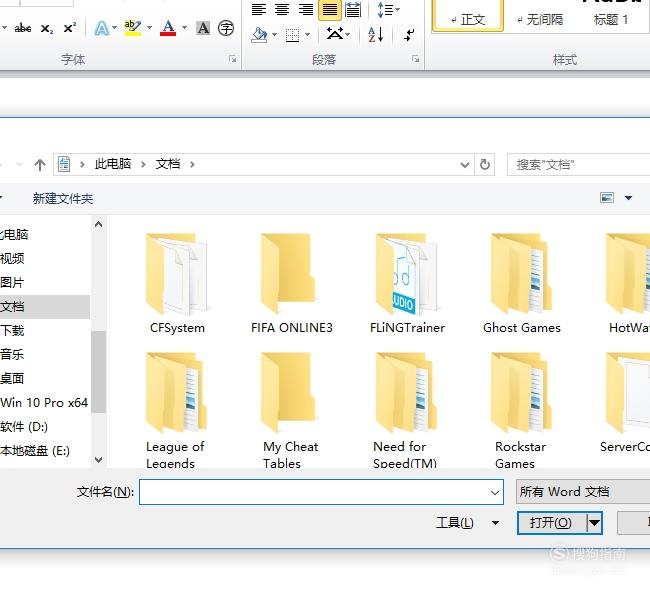This screenshot has width=650, height=600.
Task: Click 文档 in the address path
Action: (168, 164)
